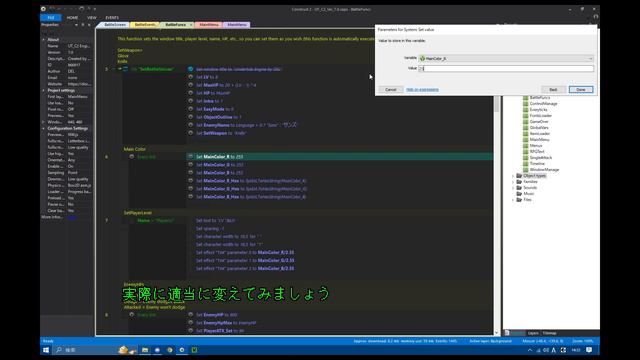Click the Done button in parameters dialog
The image size is (640, 360).
pyautogui.click(x=580, y=89)
